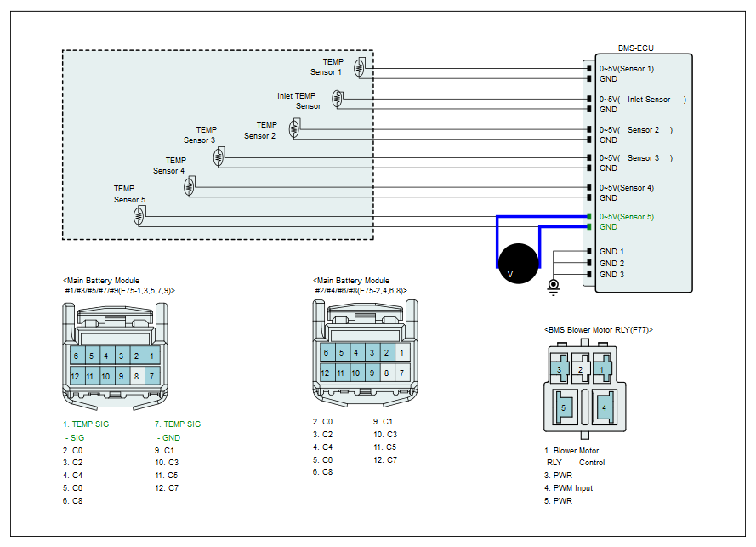The image size is (756, 547).
Task: Select white pin 1 of even-module connector
Action: pos(402,352)
